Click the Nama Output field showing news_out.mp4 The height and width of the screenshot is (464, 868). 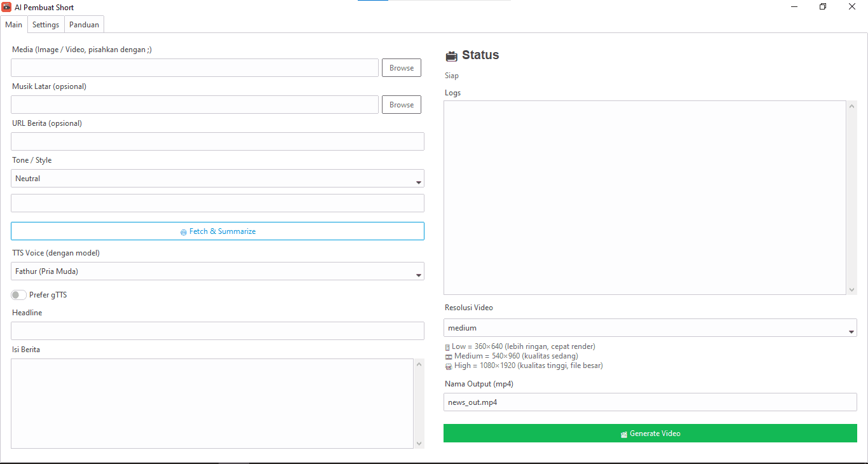[649, 402]
